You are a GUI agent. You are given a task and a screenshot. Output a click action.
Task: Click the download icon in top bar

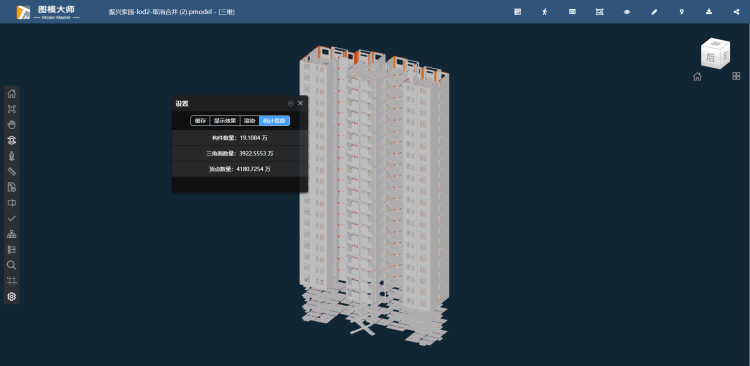(x=709, y=12)
